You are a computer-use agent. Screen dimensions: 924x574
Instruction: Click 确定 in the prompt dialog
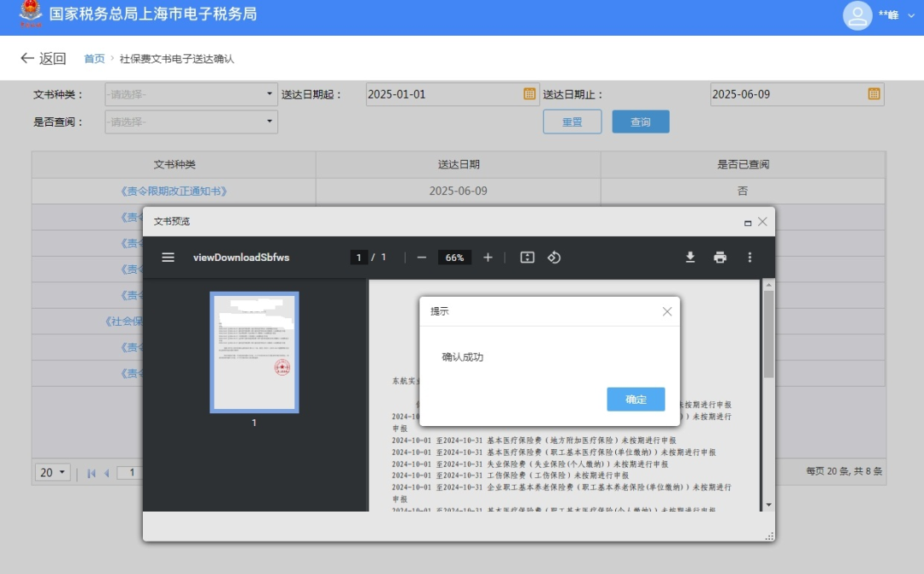636,399
